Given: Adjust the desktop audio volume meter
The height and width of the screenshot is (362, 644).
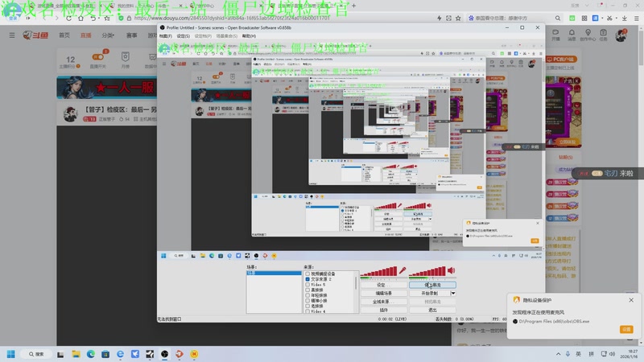Looking at the screenshot, I should (427, 271).
